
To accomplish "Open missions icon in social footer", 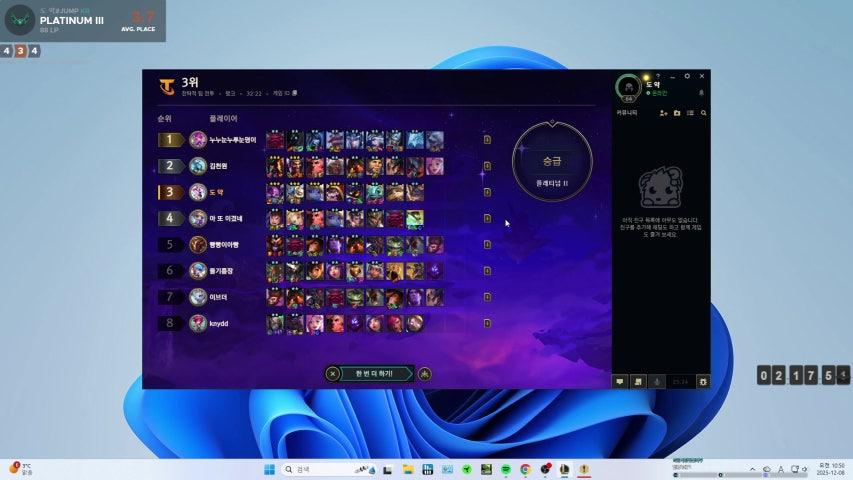I will tap(637, 381).
